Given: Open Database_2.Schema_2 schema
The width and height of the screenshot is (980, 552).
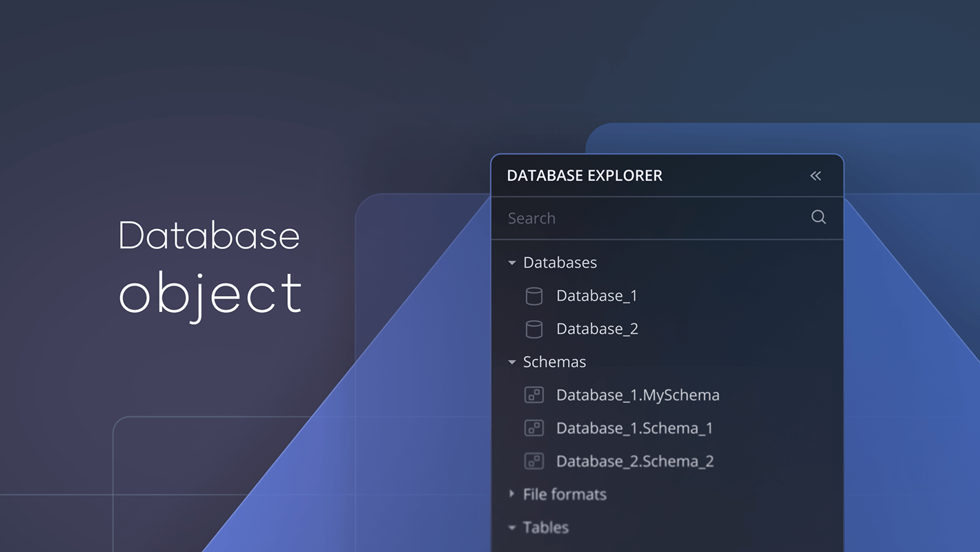Looking at the screenshot, I should (x=635, y=462).
